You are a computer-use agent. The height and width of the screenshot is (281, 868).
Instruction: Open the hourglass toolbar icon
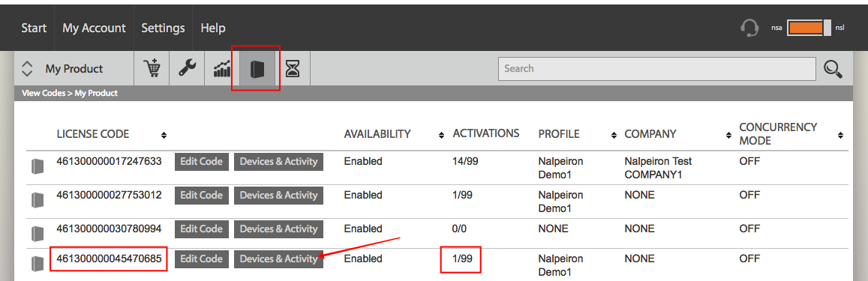[293, 69]
